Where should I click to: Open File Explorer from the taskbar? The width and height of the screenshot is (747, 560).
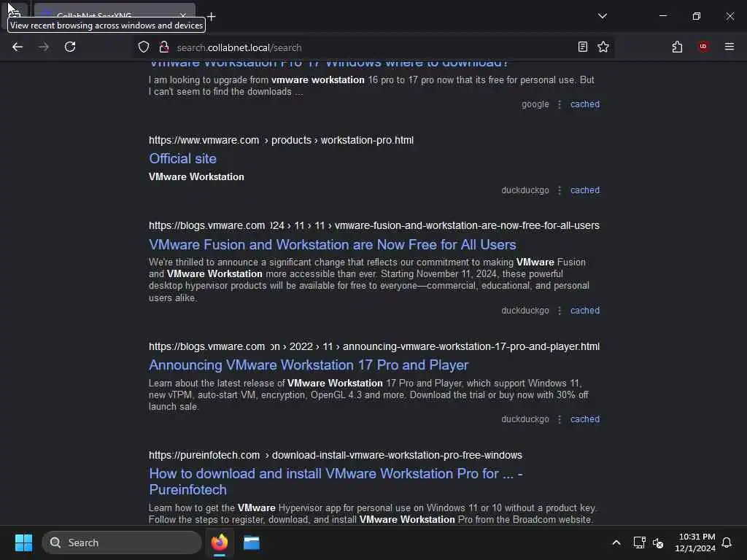(252, 542)
